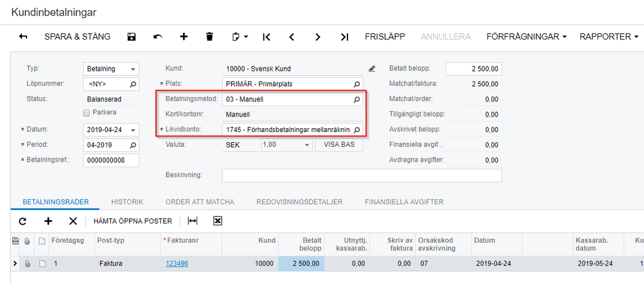Delete the selected payment row
The width and height of the screenshot is (644, 284).
click(73, 221)
